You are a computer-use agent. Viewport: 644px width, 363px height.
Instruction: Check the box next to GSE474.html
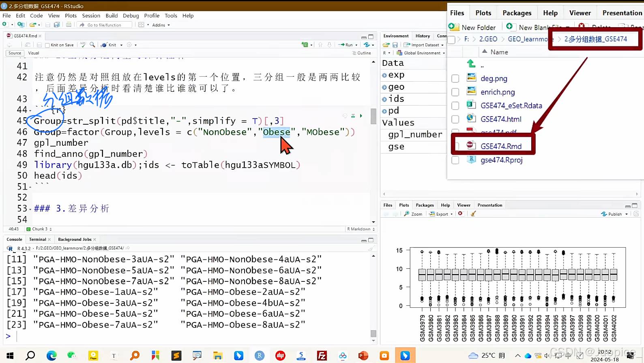tap(455, 119)
